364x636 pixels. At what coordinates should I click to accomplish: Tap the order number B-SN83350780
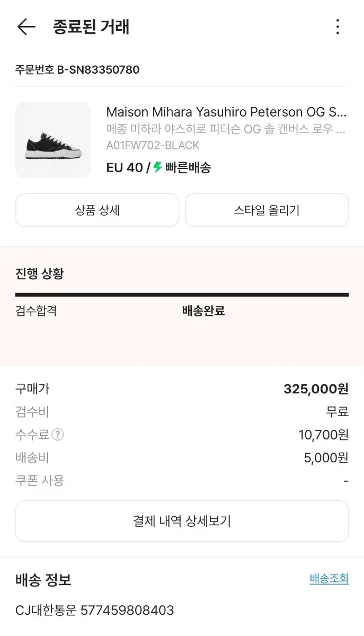(x=77, y=70)
